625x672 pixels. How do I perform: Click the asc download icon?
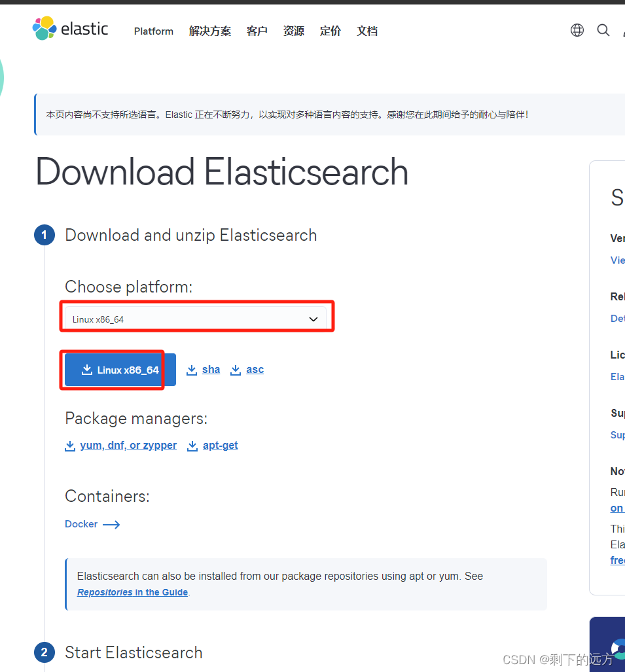tap(236, 370)
